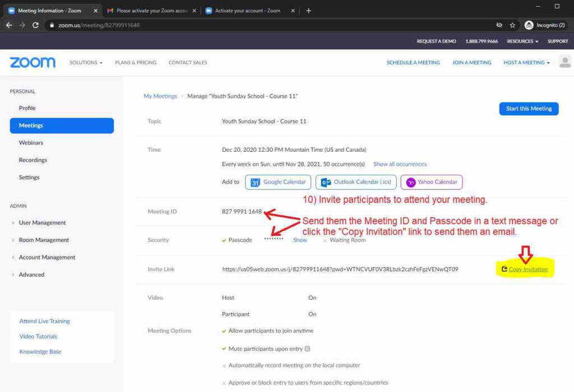Screen dimensions: 574x392
Task: Close the Gmail activate Zoom tab
Action: click(x=195, y=11)
